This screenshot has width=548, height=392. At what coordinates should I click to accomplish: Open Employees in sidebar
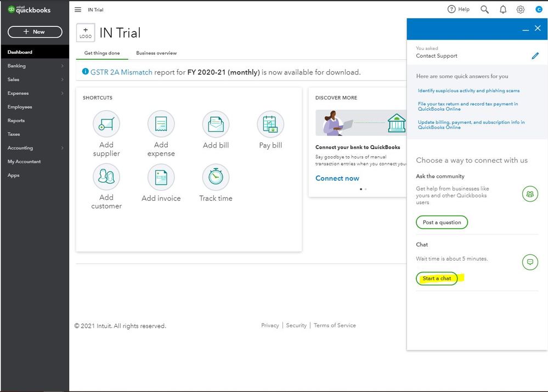35,107
